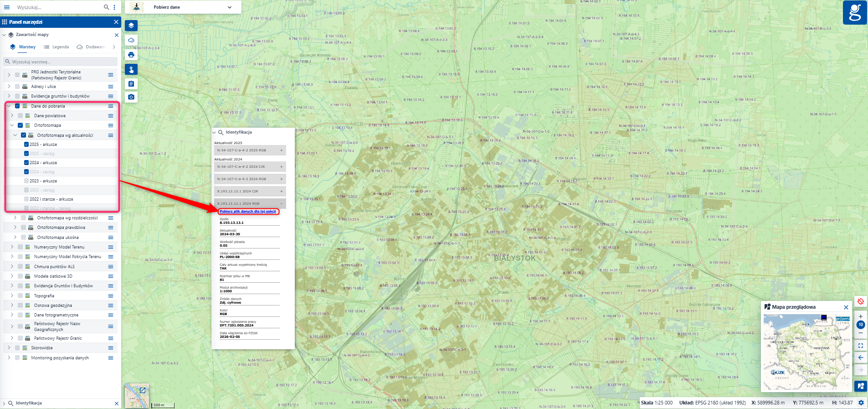Click the printer icon in map toolbar
The height and width of the screenshot is (409, 868).
pyautogui.click(x=131, y=55)
